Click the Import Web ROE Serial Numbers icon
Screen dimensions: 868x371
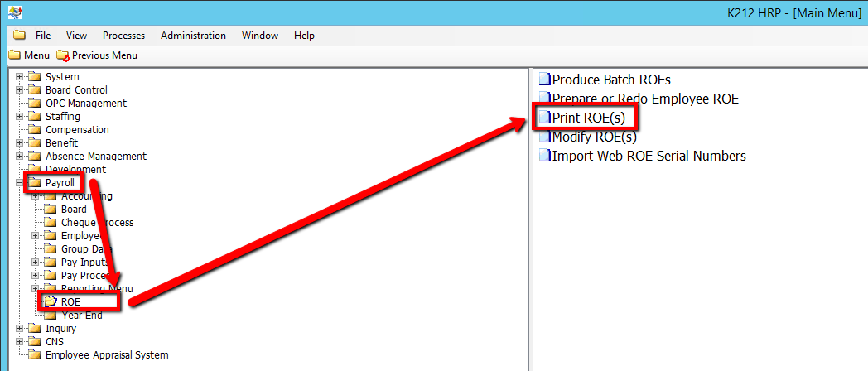click(544, 156)
